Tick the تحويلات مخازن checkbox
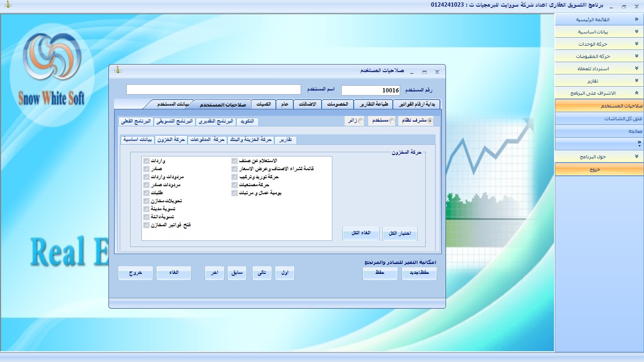The height and width of the screenshot is (362, 644). (147, 201)
